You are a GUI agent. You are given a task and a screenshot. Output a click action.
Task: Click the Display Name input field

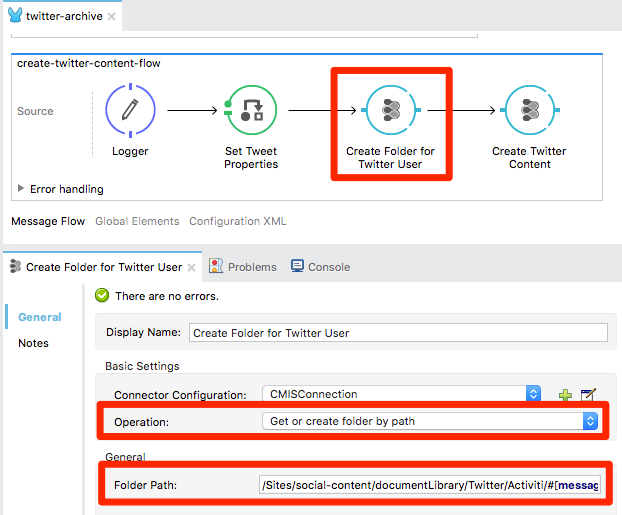[398, 332]
